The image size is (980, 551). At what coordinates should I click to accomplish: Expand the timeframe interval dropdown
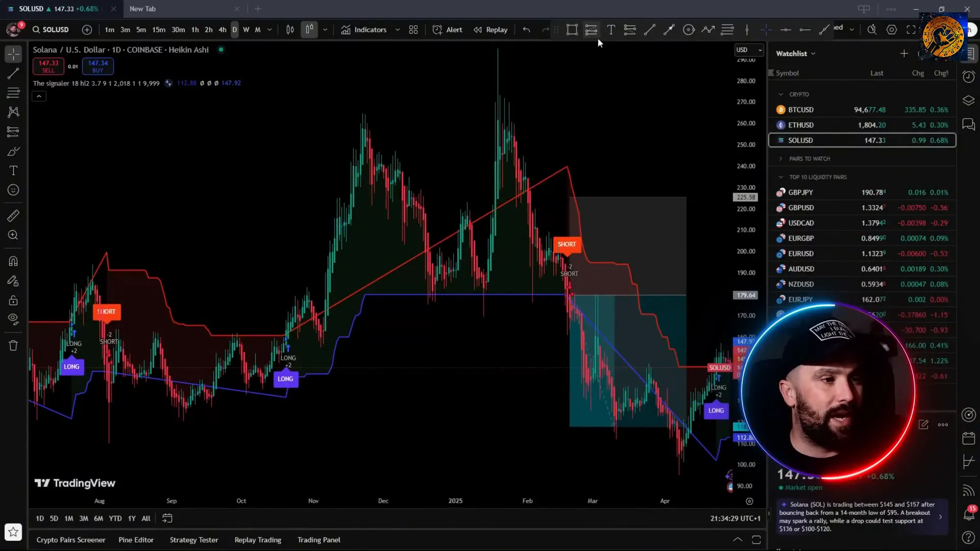tap(269, 30)
